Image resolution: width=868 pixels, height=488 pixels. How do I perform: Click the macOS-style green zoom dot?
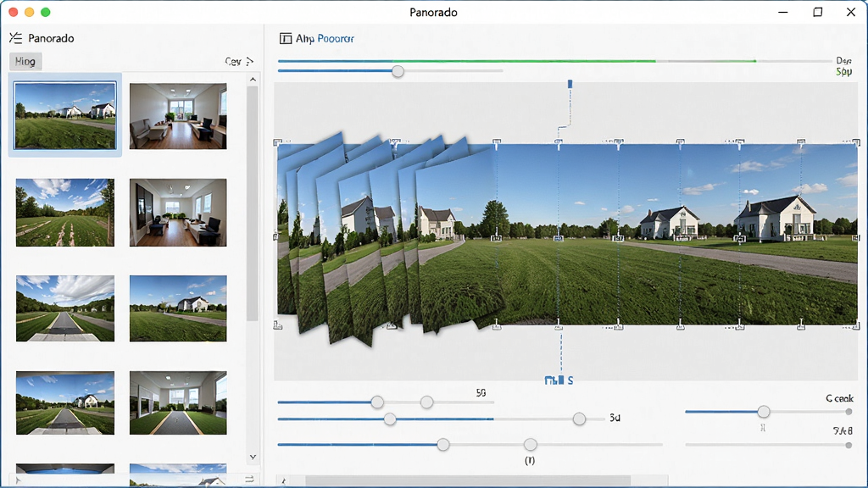[46, 12]
